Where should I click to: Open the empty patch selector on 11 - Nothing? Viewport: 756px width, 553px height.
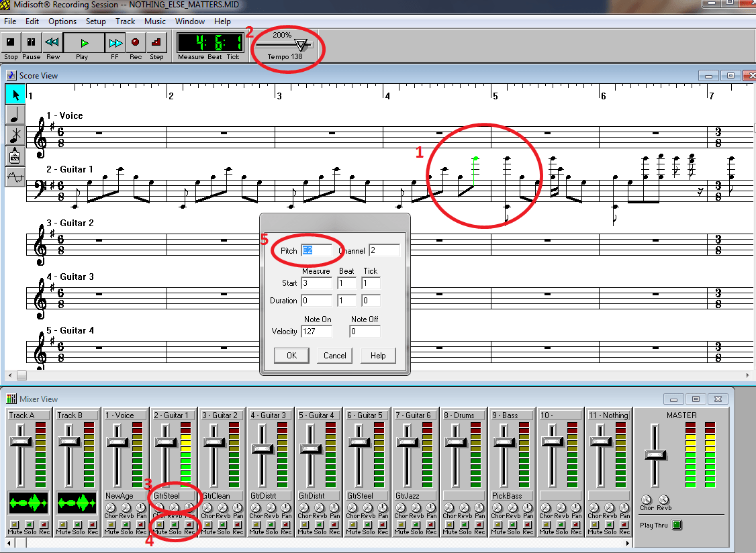click(609, 496)
